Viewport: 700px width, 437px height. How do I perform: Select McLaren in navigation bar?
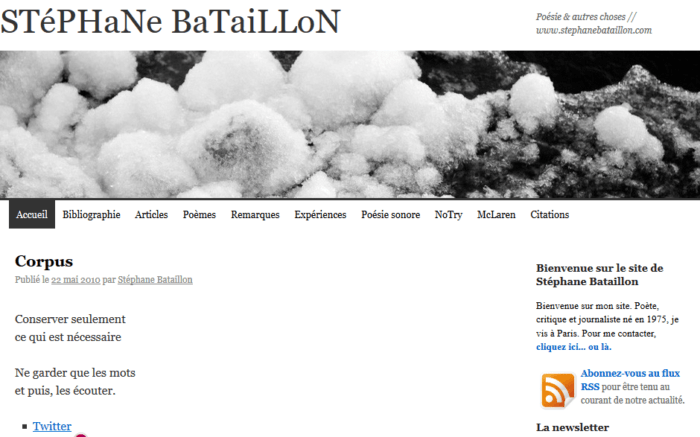(x=496, y=215)
